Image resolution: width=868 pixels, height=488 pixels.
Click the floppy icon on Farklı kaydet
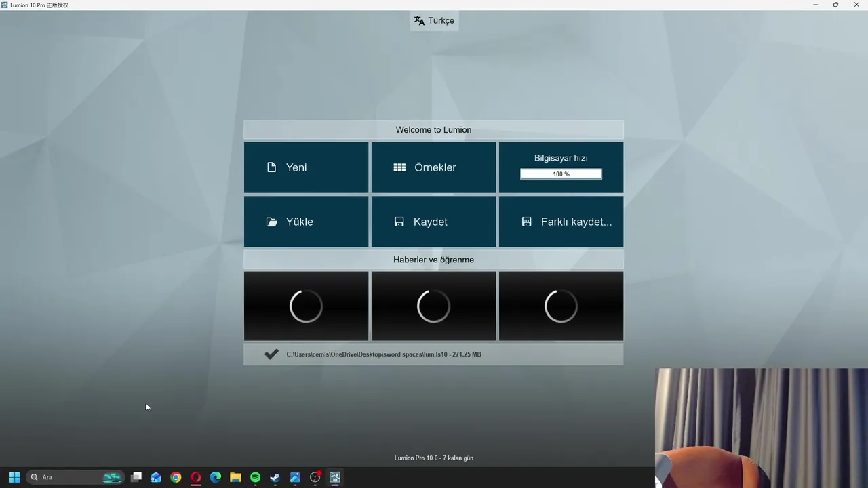coord(527,222)
